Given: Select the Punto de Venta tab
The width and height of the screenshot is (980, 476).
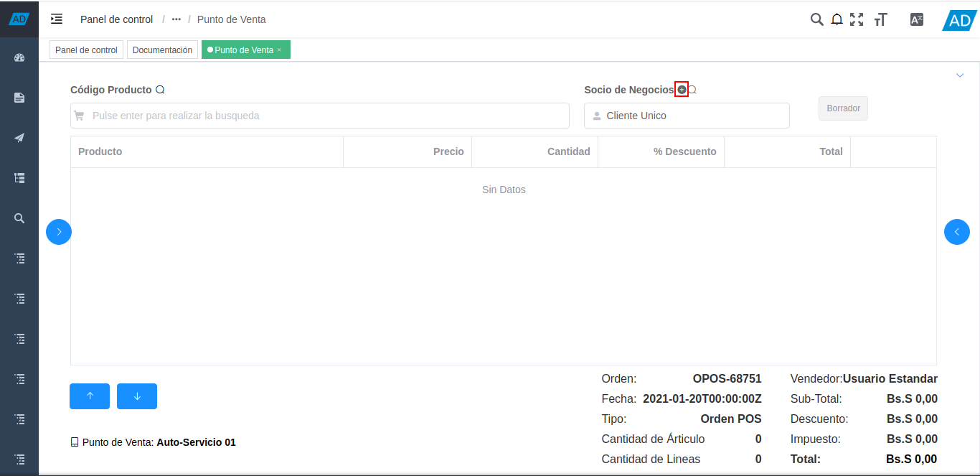Looking at the screenshot, I should (244, 50).
